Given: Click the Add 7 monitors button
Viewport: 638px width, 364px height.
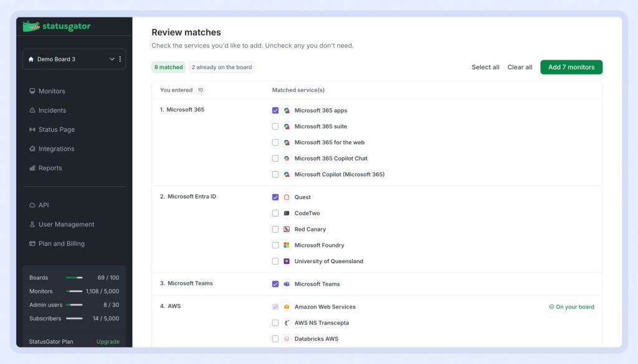Looking at the screenshot, I should pos(571,67).
